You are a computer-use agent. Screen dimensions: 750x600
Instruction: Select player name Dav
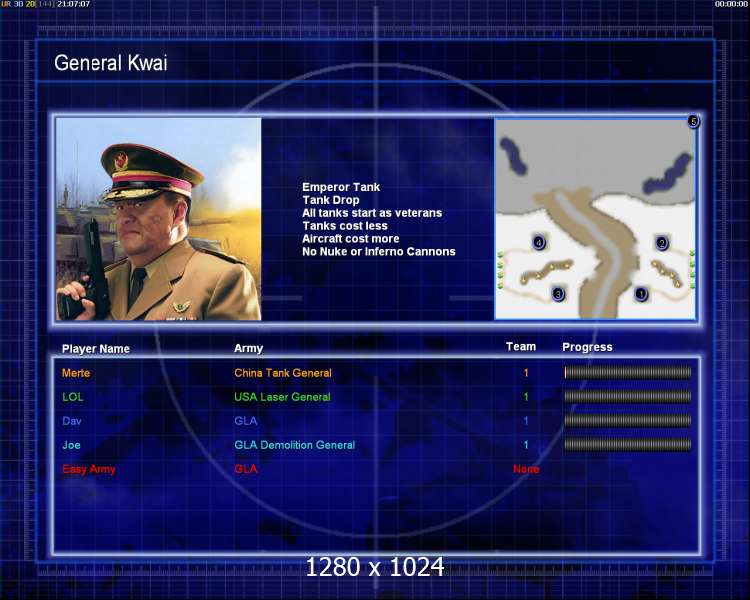[x=72, y=421]
